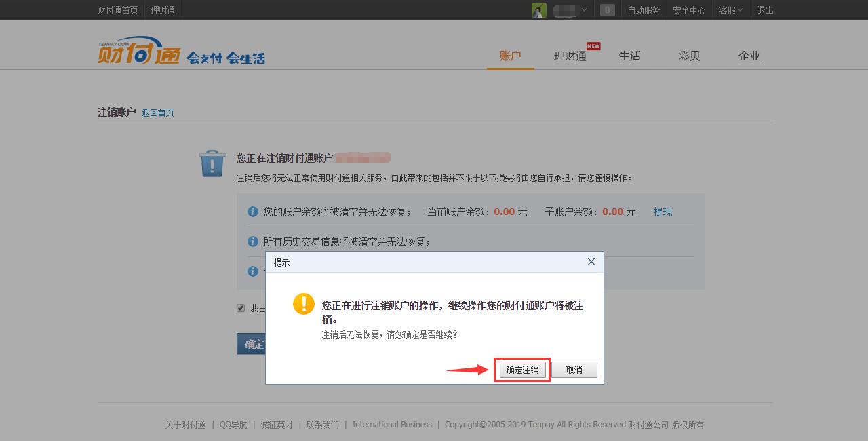Click info icon beside the account balance warning
The width and height of the screenshot is (868, 441).
254,211
